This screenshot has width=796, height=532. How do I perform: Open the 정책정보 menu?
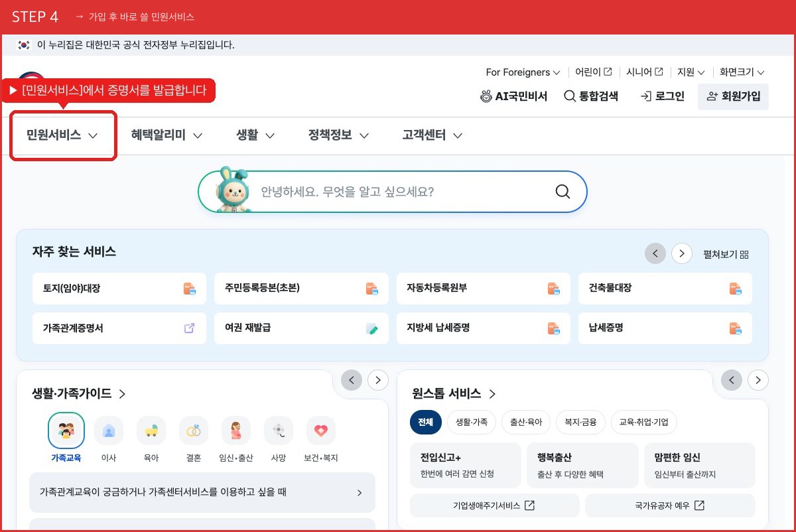click(338, 135)
